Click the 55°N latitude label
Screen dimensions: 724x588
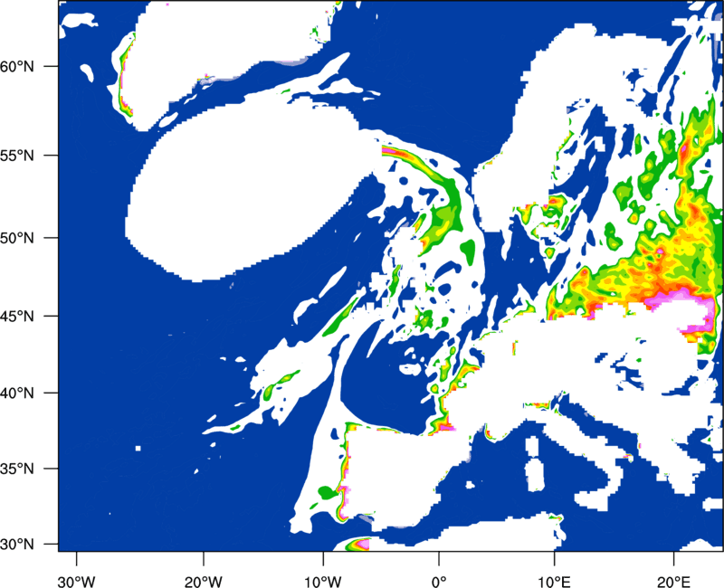pos(17,156)
